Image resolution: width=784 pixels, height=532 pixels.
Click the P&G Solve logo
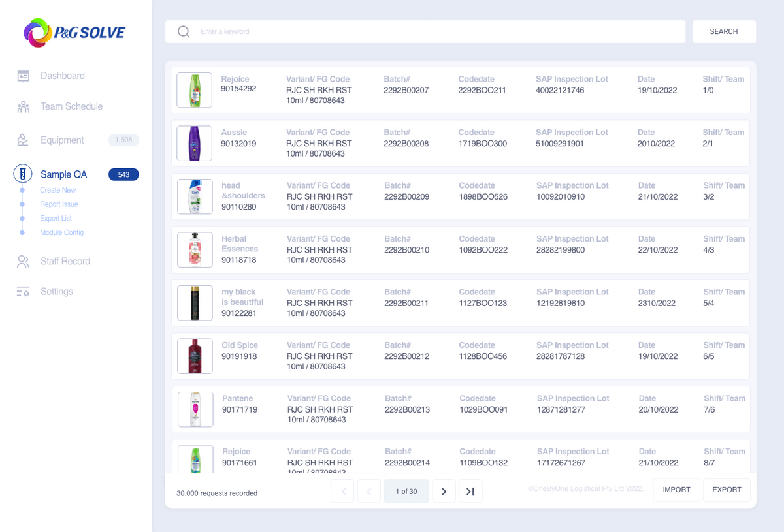(x=74, y=33)
